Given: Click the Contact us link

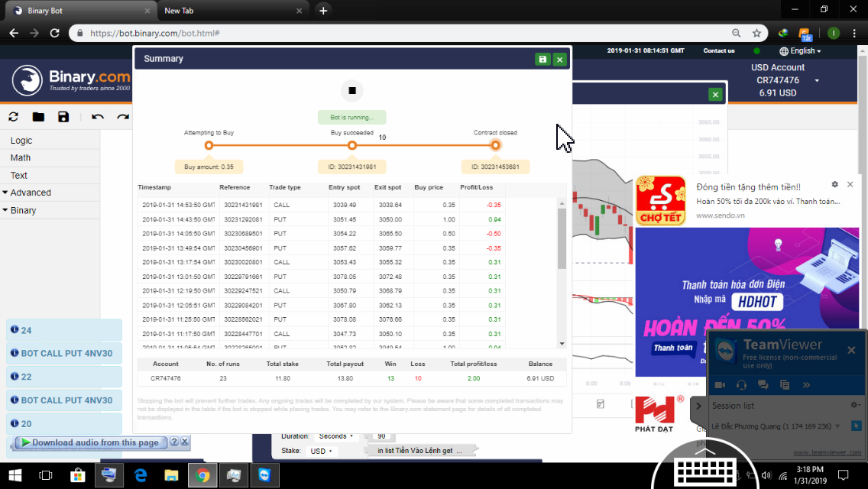Looking at the screenshot, I should click(718, 51).
